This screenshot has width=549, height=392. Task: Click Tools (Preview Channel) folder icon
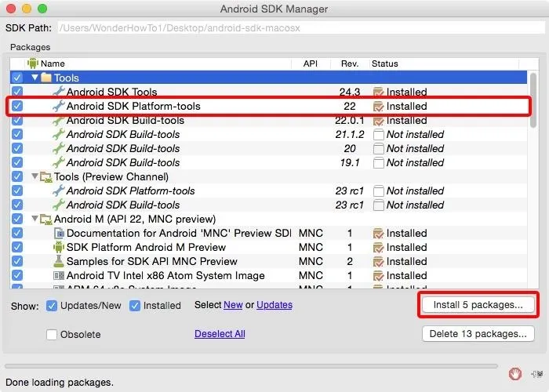coord(46,176)
